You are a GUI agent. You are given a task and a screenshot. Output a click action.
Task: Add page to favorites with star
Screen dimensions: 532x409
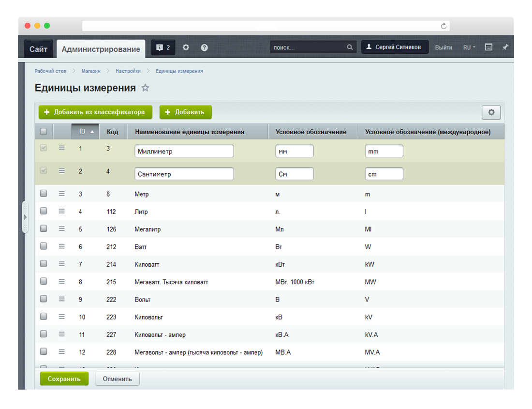pos(145,88)
